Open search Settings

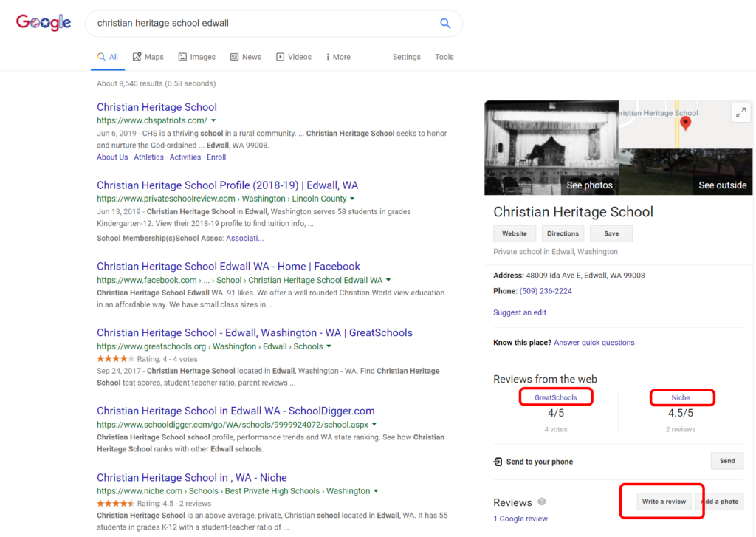pyautogui.click(x=407, y=57)
